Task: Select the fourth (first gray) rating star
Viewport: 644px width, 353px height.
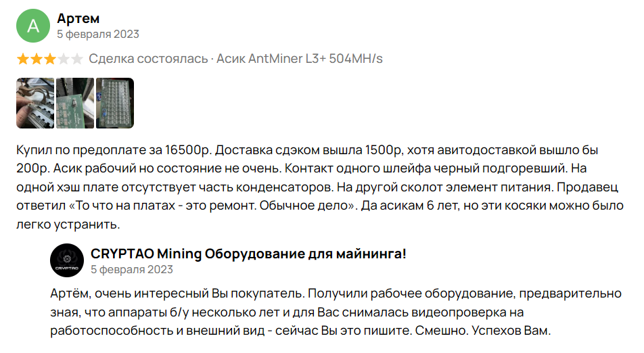Action: click(x=64, y=59)
